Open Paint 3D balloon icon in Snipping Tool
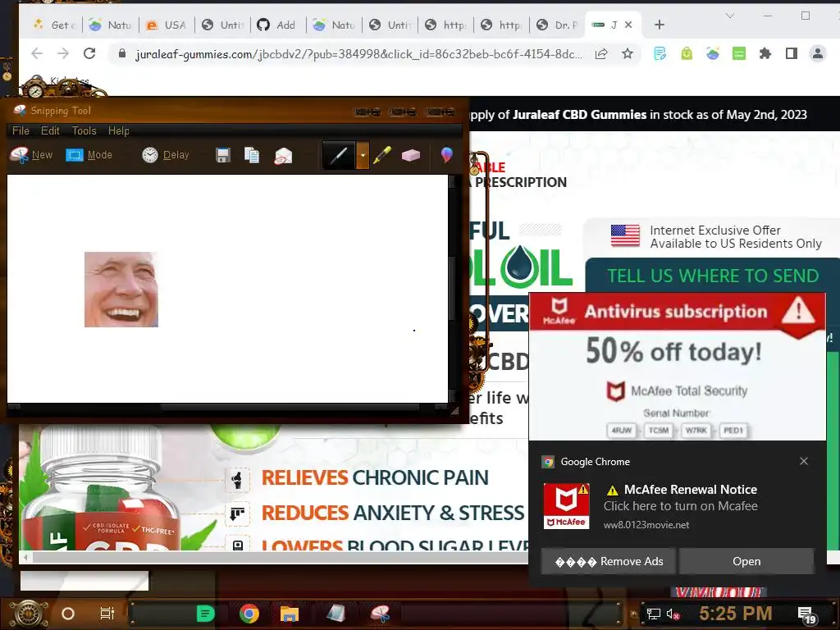Image resolution: width=840 pixels, height=630 pixels. (x=446, y=155)
